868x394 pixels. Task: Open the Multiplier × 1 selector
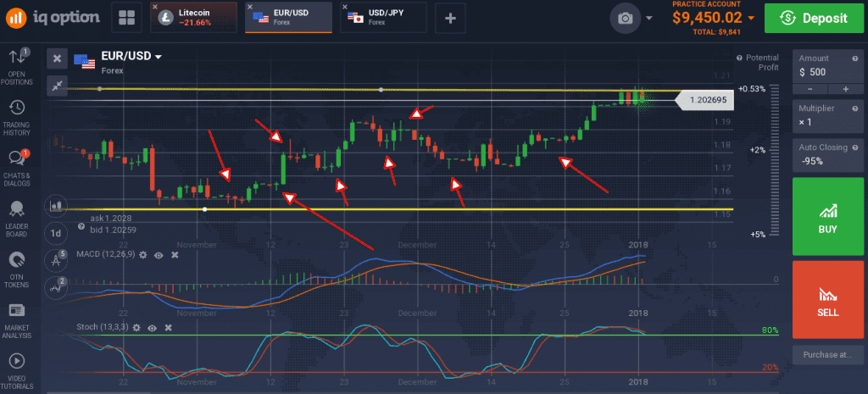(x=828, y=115)
